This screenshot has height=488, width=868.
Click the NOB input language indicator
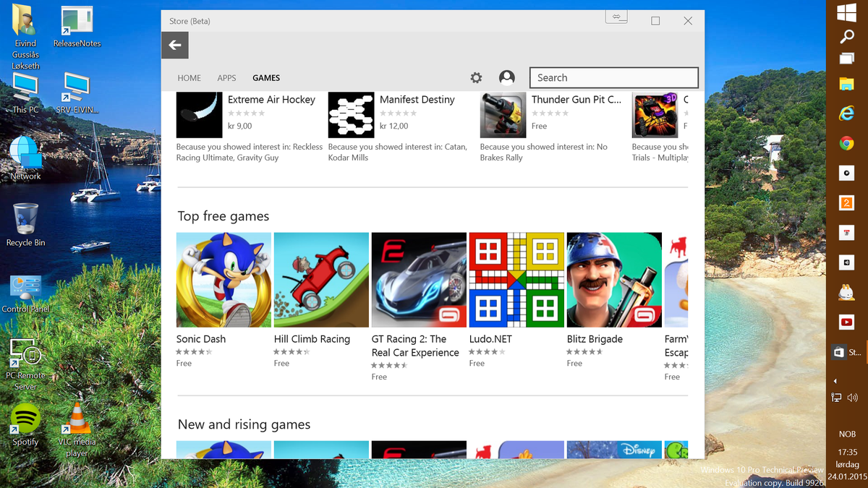click(846, 435)
